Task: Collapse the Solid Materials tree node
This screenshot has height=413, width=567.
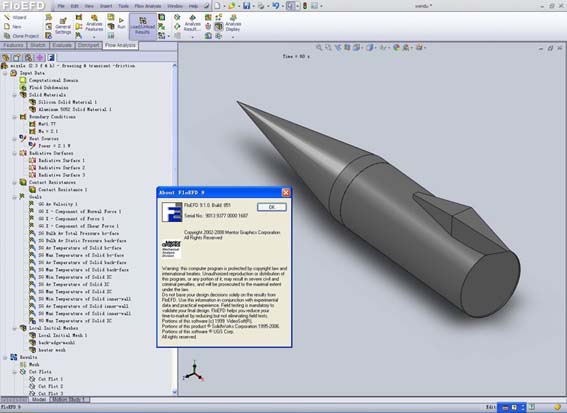Action: (x=14, y=95)
